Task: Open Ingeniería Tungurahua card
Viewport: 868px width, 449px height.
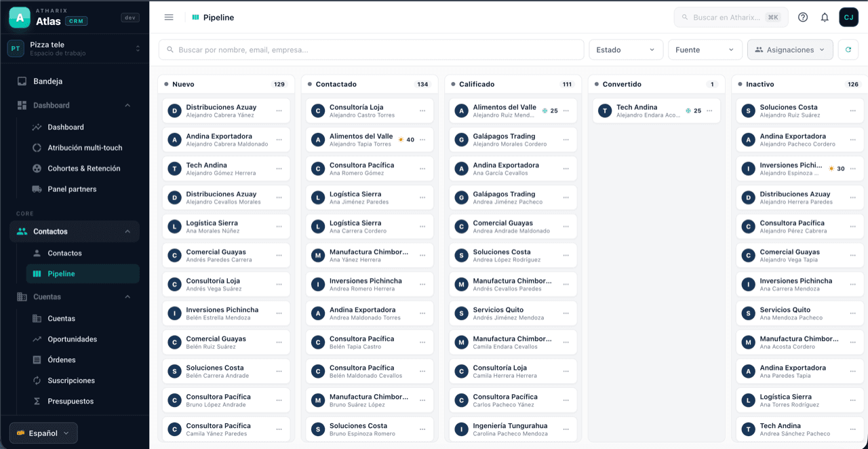Action: pyautogui.click(x=513, y=430)
